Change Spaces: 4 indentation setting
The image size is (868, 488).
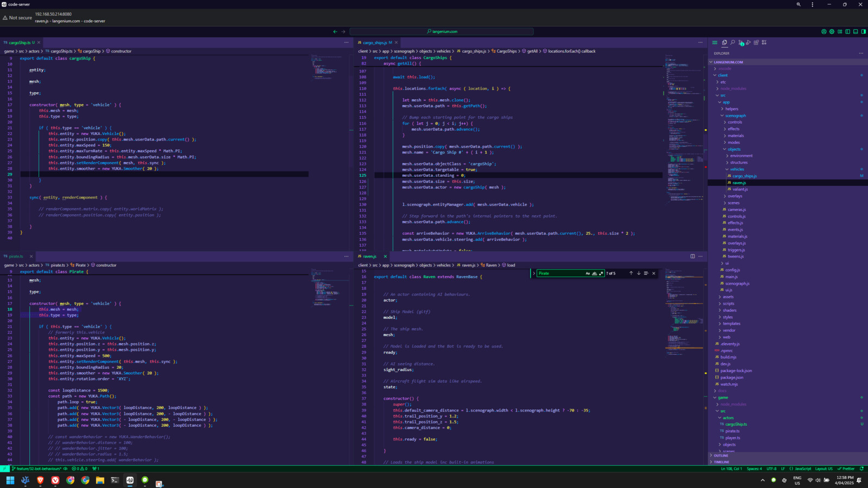(x=754, y=468)
